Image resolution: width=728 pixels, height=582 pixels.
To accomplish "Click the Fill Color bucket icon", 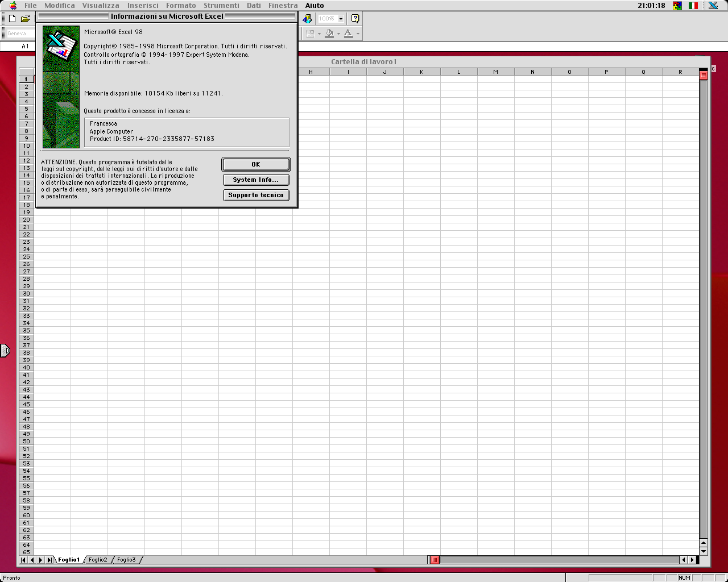I will 329,34.
